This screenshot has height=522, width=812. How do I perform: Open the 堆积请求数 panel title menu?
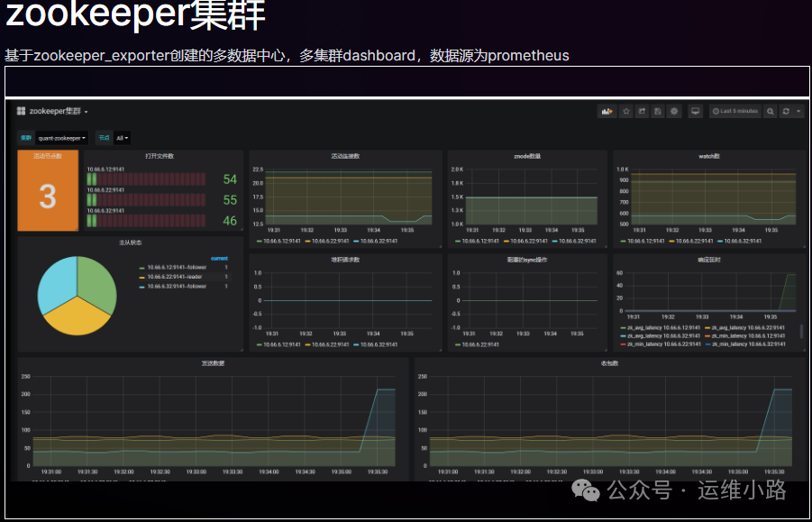[345, 260]
